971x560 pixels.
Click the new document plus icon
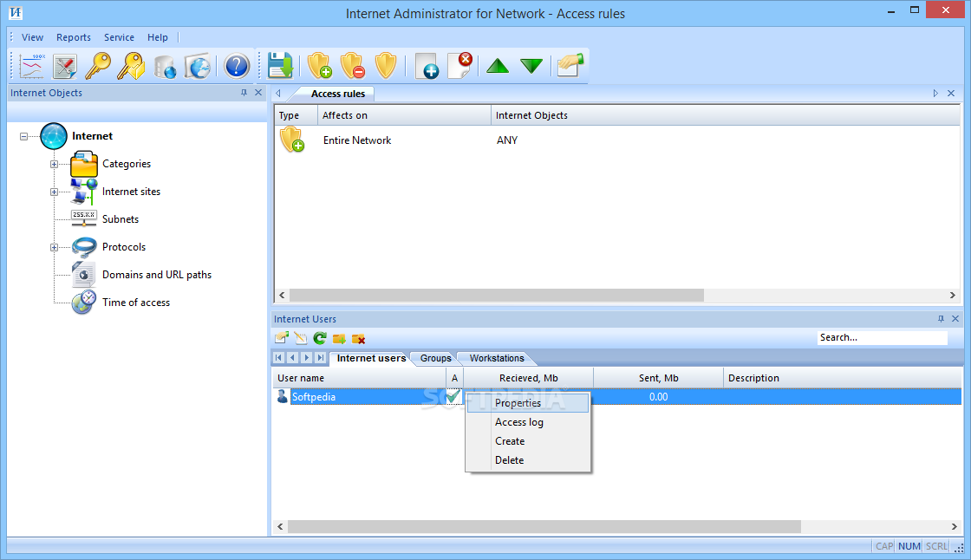(427, 66)
